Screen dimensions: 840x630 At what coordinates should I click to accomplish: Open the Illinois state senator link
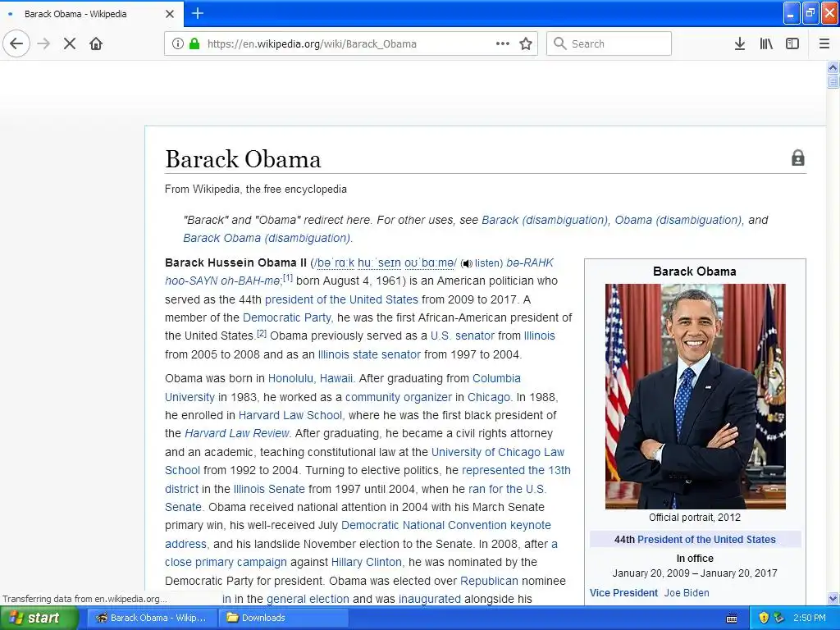[369, 354]
